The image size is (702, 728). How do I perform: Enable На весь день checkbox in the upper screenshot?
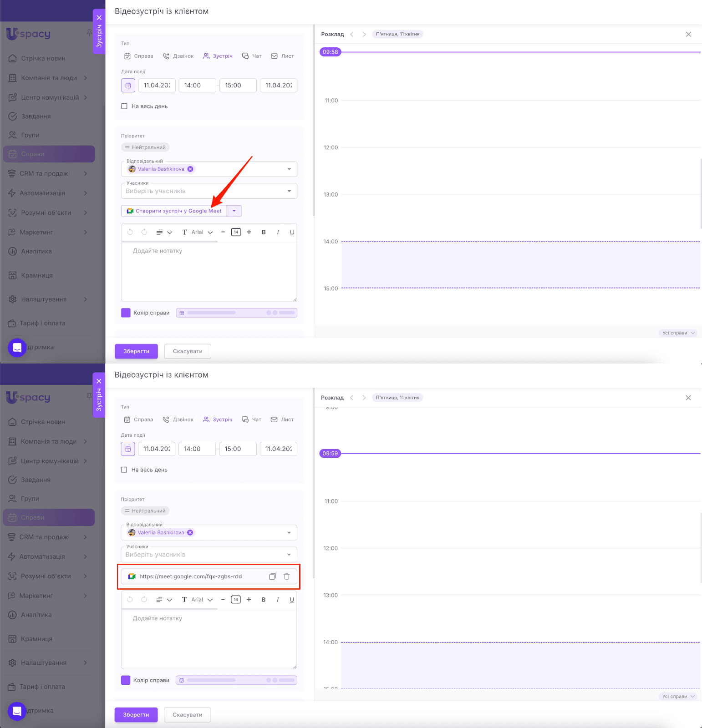(124, 106)
